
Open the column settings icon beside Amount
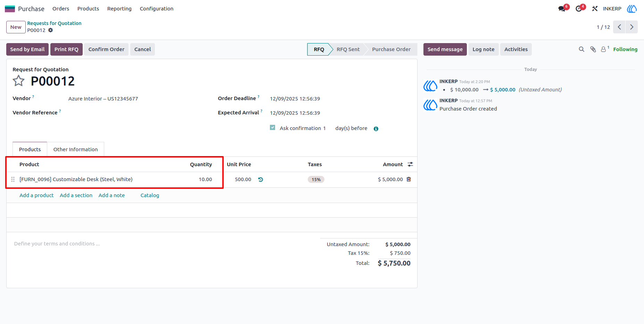click(410, 164)
